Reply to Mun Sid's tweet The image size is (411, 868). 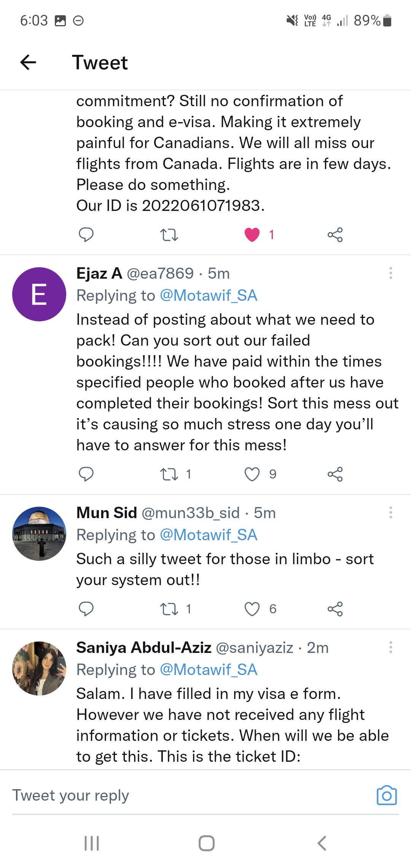tap(86, 609)
